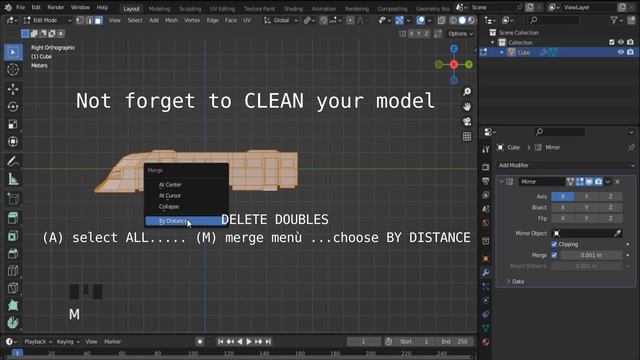
Task: Open the Edit Mode dropdown
Action: click(x=47, y=20)
